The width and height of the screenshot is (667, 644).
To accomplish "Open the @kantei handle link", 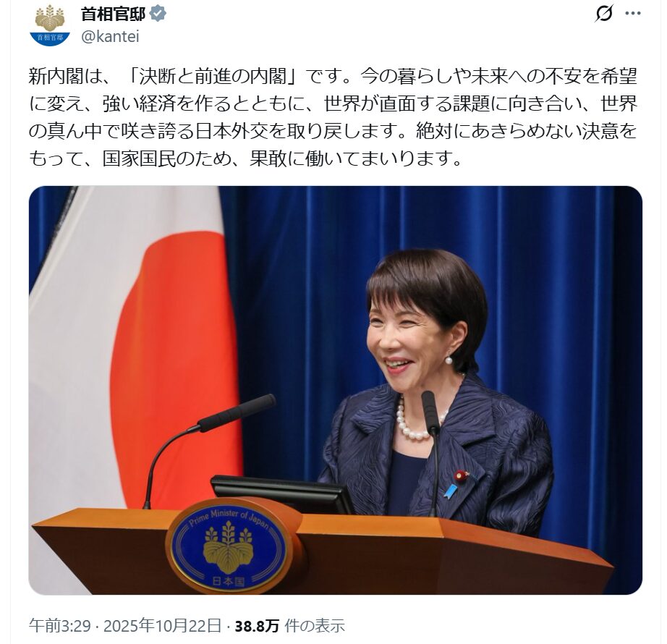I will pos(110,37).
